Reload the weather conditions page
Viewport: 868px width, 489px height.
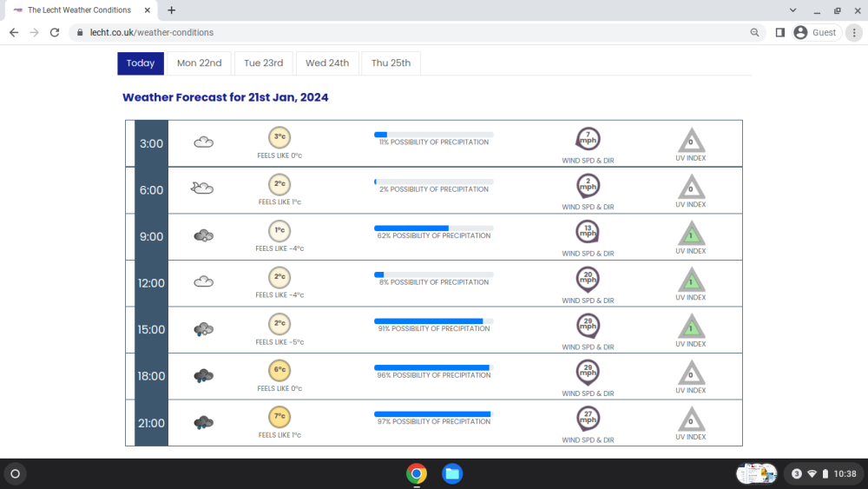click(x=54, y=33)
